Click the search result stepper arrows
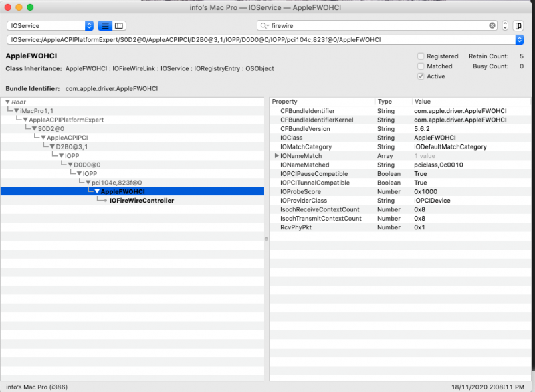 [x=505, y=25]
